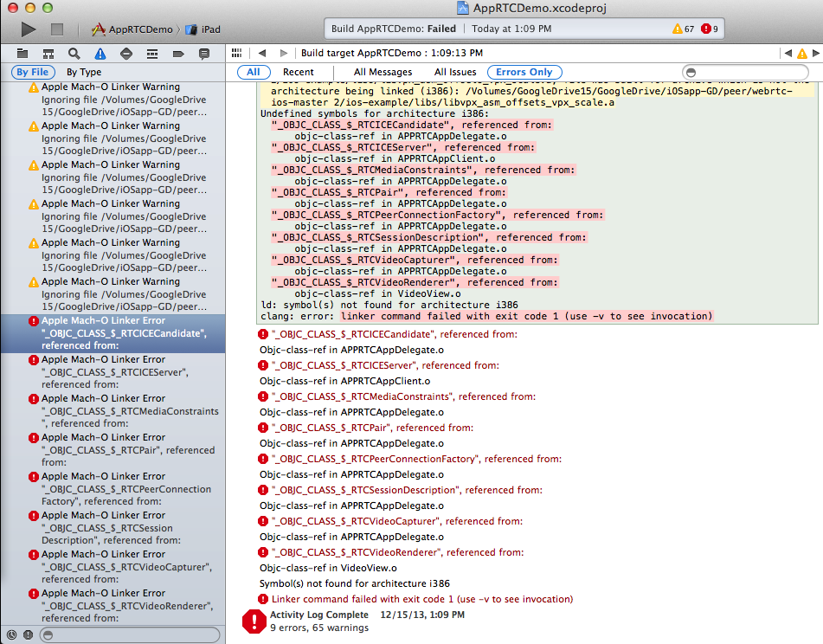Open the Issue navigator warning icon

[100, 54]
